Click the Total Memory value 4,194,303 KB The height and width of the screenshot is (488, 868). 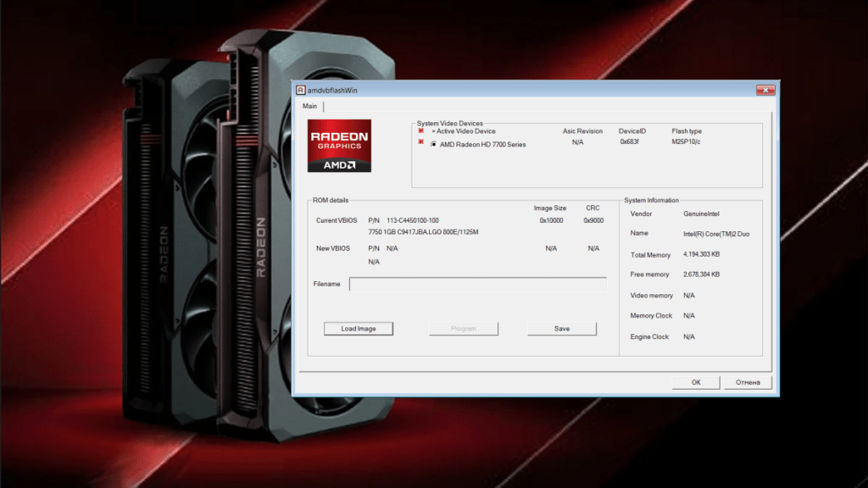click(701, 254)
